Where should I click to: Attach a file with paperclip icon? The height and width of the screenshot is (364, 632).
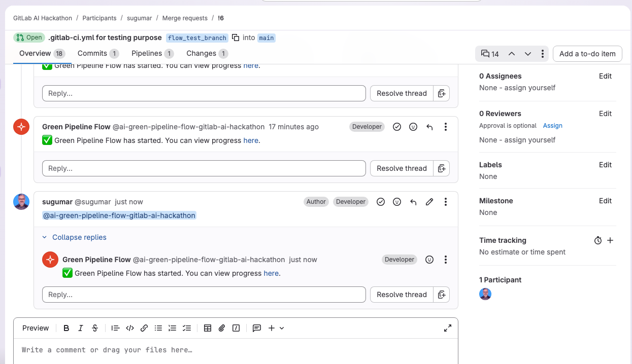click(x=222, y=328)
